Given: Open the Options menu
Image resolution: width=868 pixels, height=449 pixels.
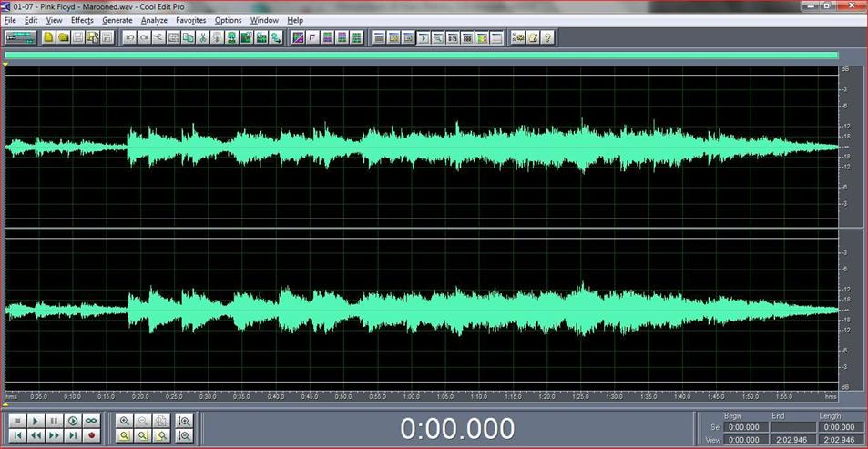Looking at the screenshot, I should coord(228,20).
